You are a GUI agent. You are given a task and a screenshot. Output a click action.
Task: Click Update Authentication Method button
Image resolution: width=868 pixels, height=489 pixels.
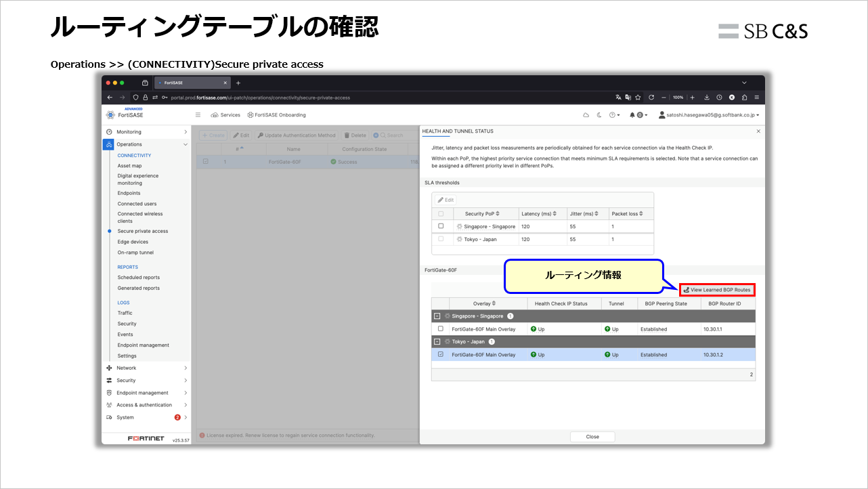click(x=297, y=135)
